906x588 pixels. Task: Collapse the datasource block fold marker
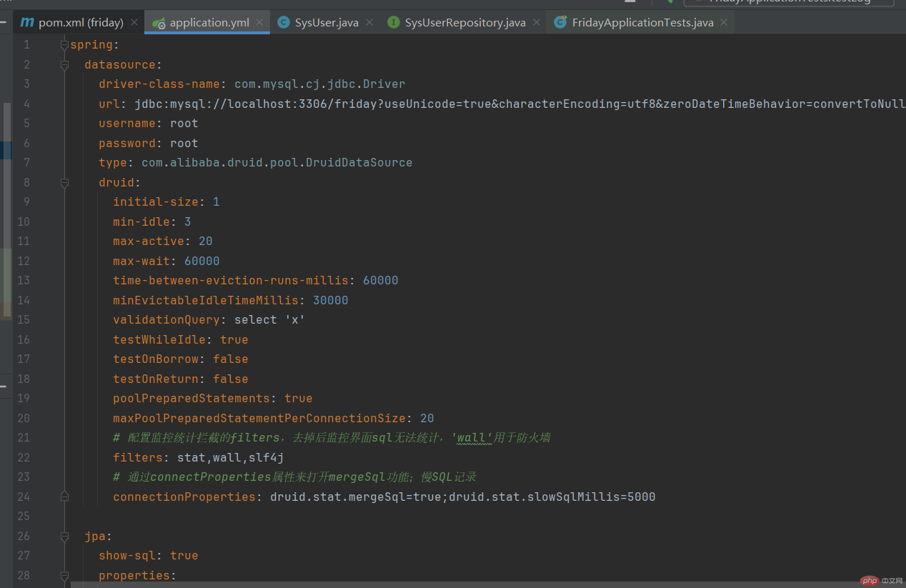64,64
